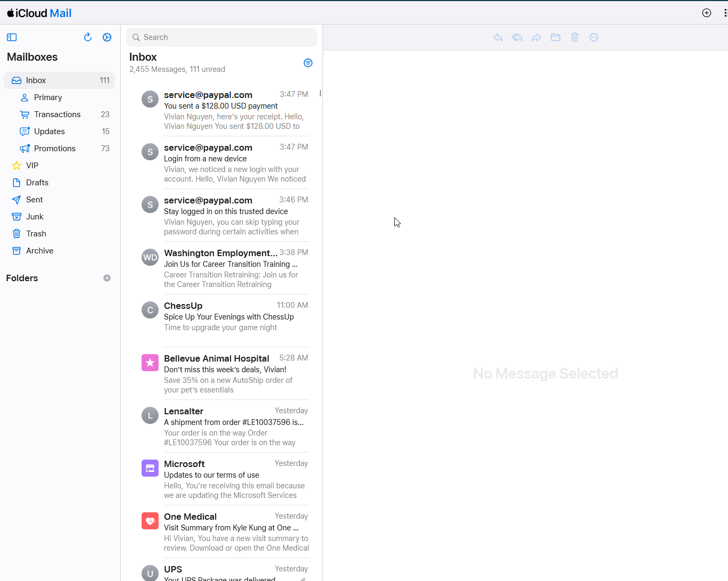Click the message filter icon
This screenshot has width=728, height=581.
308,63
